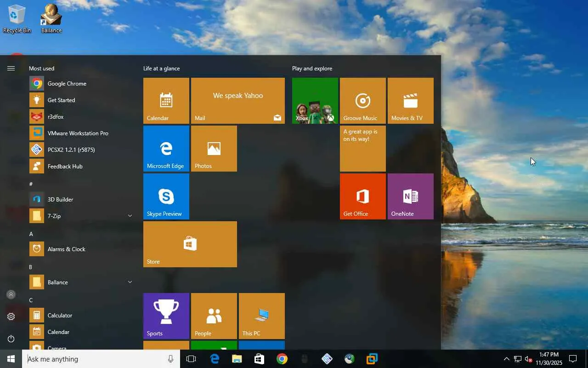Open File Explorer from the taskbar
This screenshot has height=368, width=588.
pyautogui.click(x=237, y=359)
